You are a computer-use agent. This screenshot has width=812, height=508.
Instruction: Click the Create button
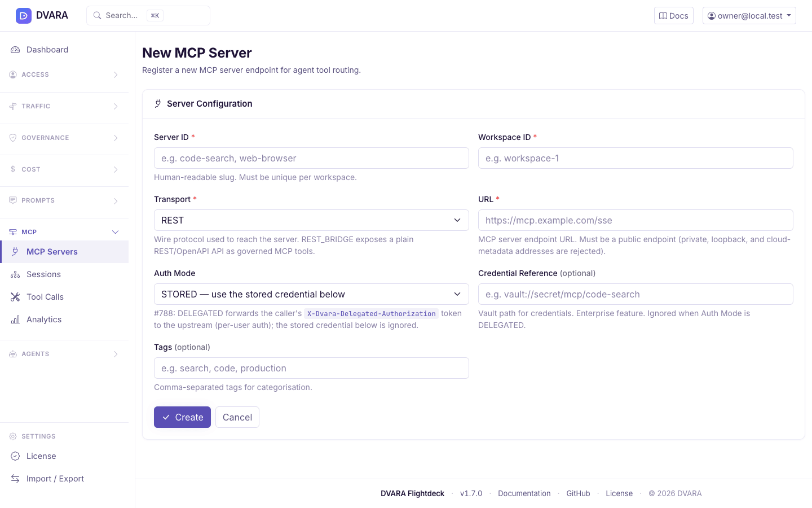182,417
